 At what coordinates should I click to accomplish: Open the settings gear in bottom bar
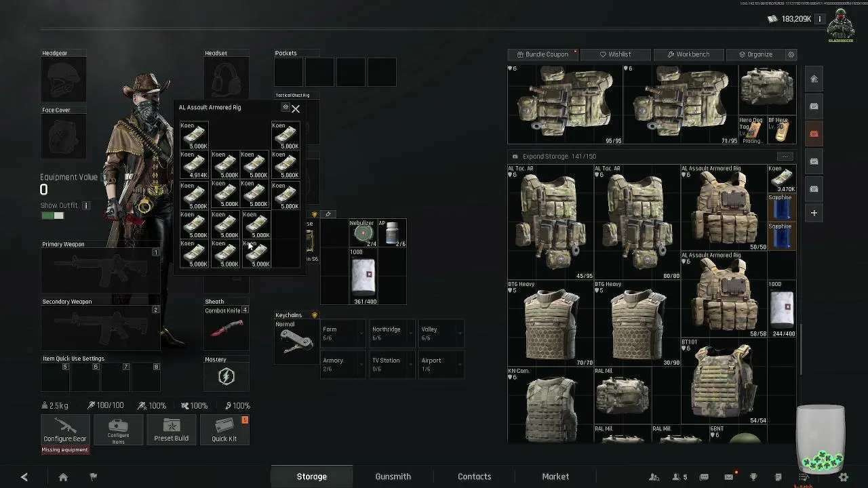[x=844, y=477]
